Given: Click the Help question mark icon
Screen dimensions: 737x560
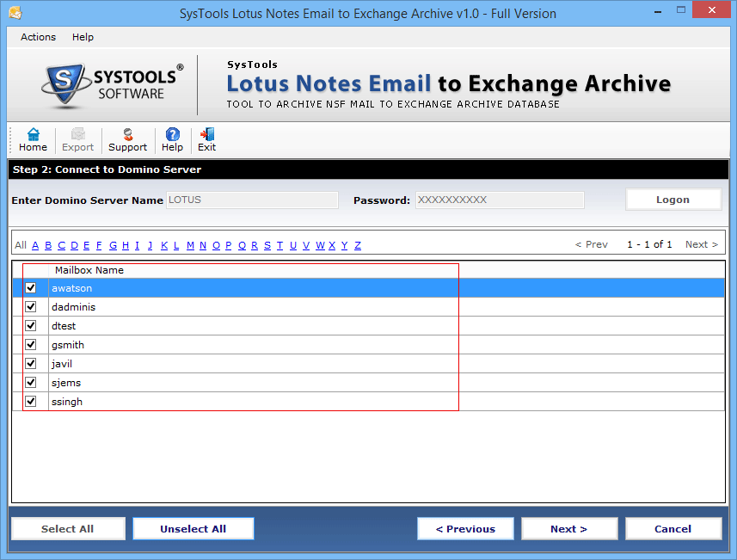Looking at the screenshot, I should 172,138.
